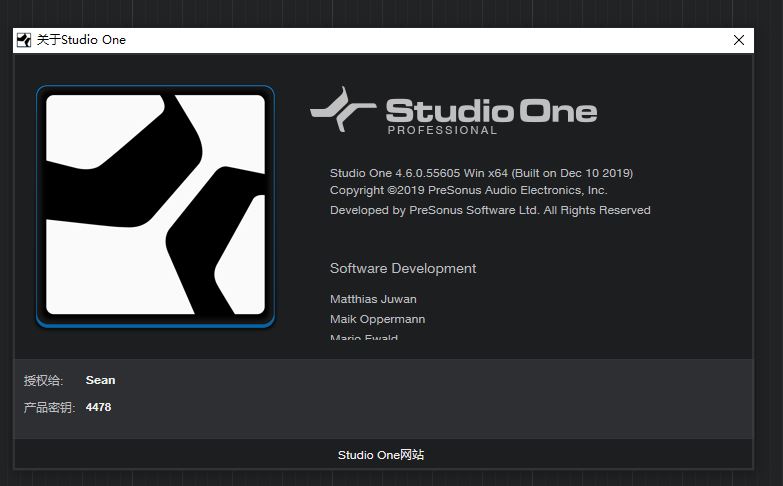Screen dimensions: 783x486
Task: Click the licensed user name Sean
Action: point(100,380)
